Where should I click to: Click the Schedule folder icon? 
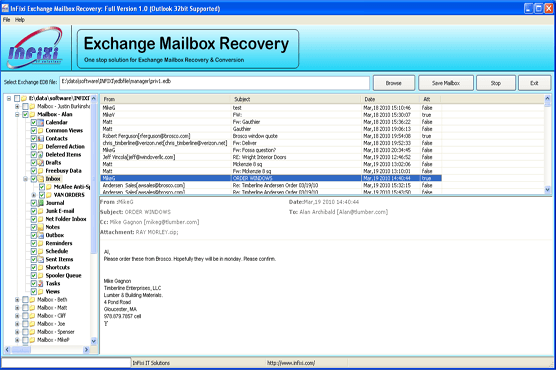point(41,251)
